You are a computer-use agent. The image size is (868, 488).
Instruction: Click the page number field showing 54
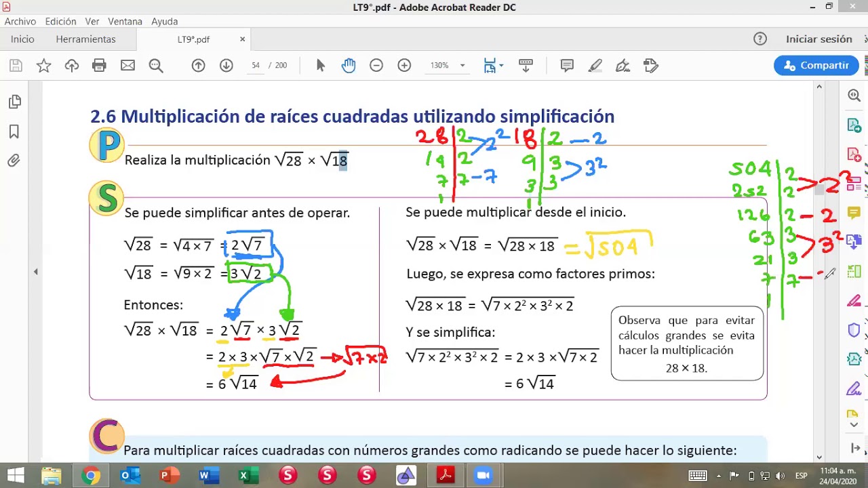point(256,66)
